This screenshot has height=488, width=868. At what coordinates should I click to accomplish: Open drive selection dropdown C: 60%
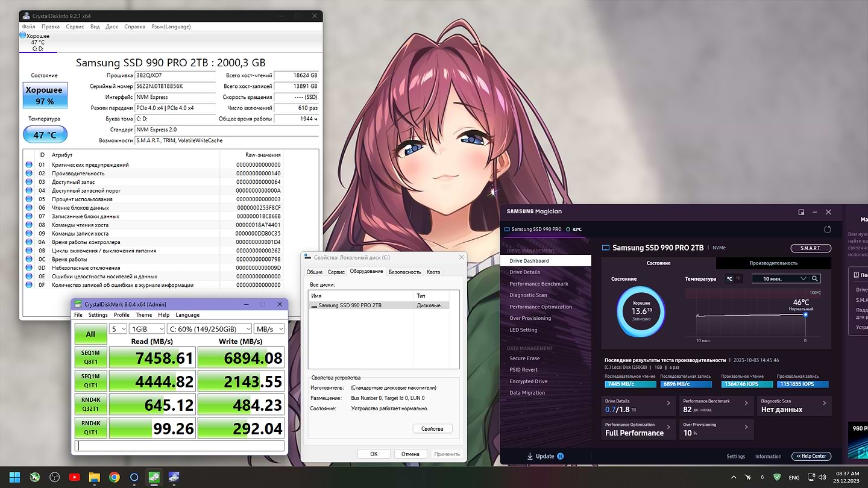[x=209, y=328]
